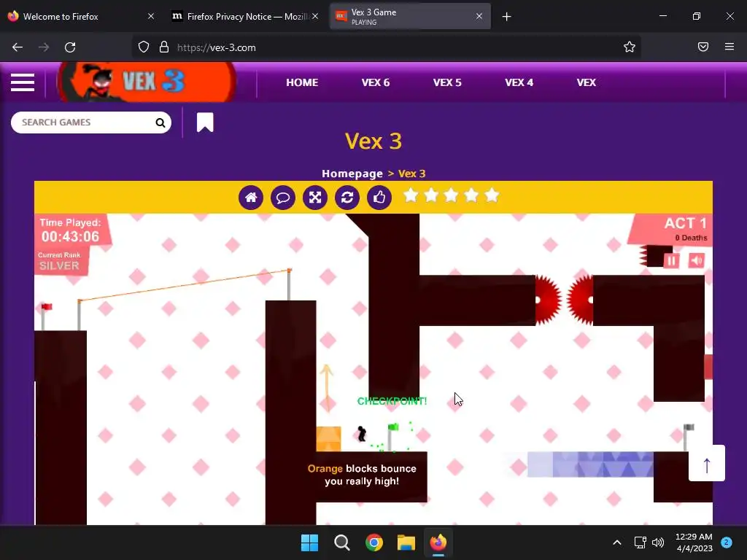Open the network tray icon

tap(640, 542)
